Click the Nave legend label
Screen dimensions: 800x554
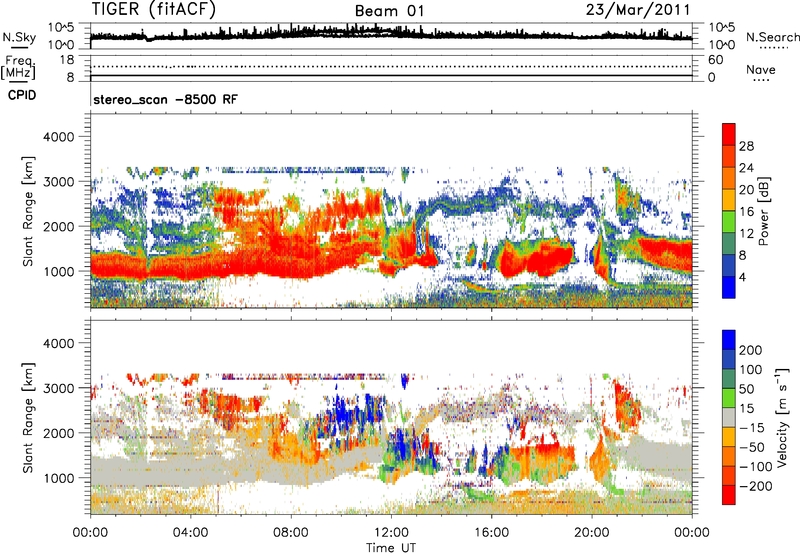point(761,70)
